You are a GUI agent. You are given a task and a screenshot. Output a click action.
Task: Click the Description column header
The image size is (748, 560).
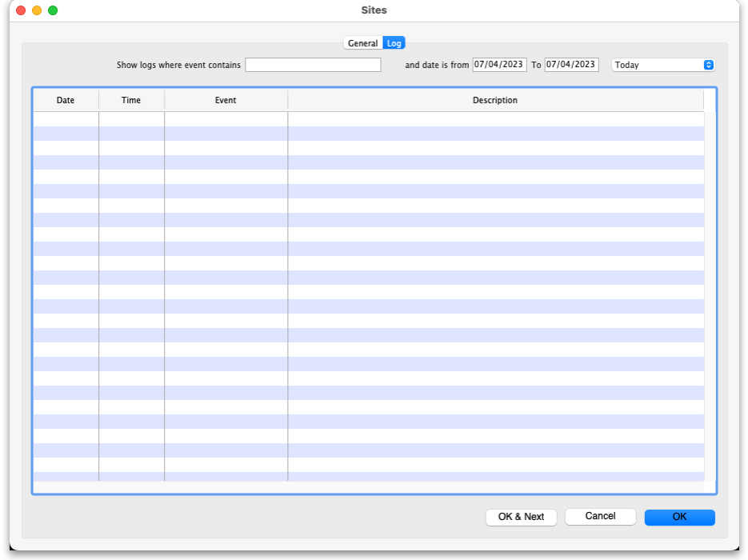click(495, 100)
